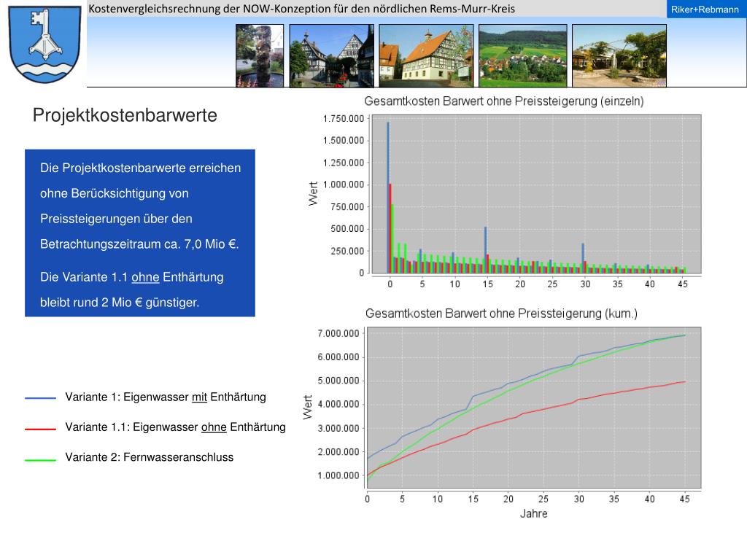Click the green legend line for Variante 2
Image resolution: width=747 pixels, height=560 pixels.
tap(41, 460)
